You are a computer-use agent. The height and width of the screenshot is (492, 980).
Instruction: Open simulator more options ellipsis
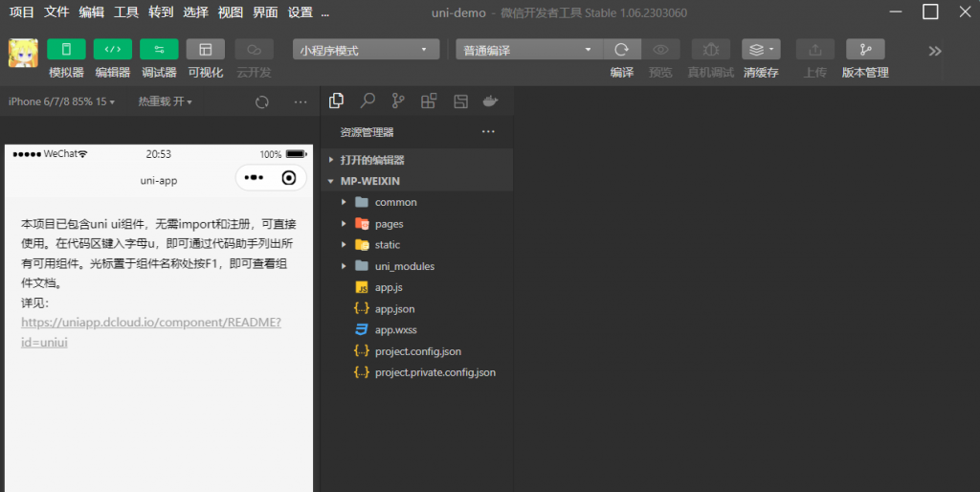pos(301,101)
